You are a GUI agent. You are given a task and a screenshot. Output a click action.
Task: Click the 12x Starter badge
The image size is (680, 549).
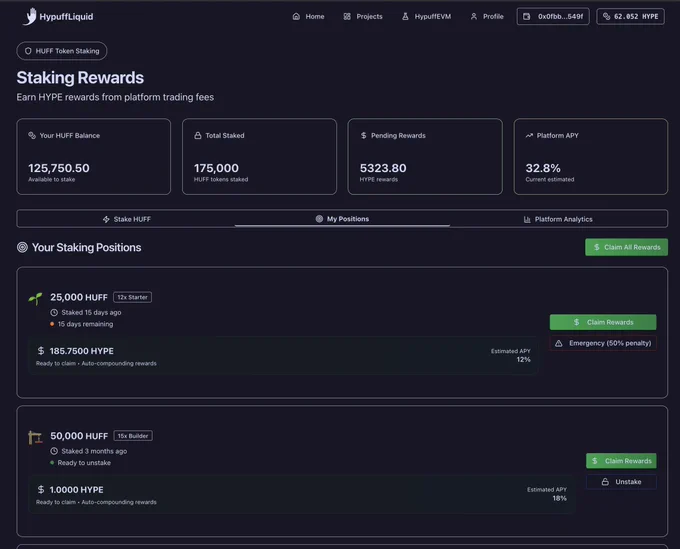point(133,297)
